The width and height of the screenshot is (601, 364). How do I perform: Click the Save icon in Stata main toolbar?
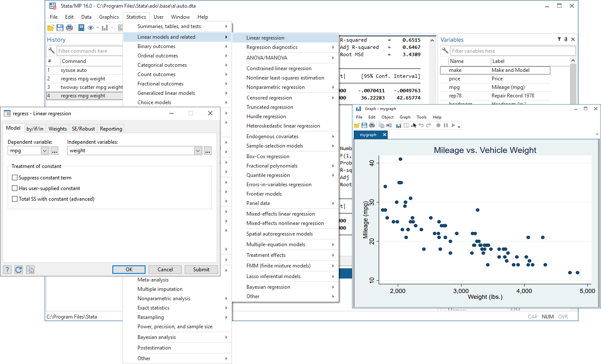(x=60, y=28)
